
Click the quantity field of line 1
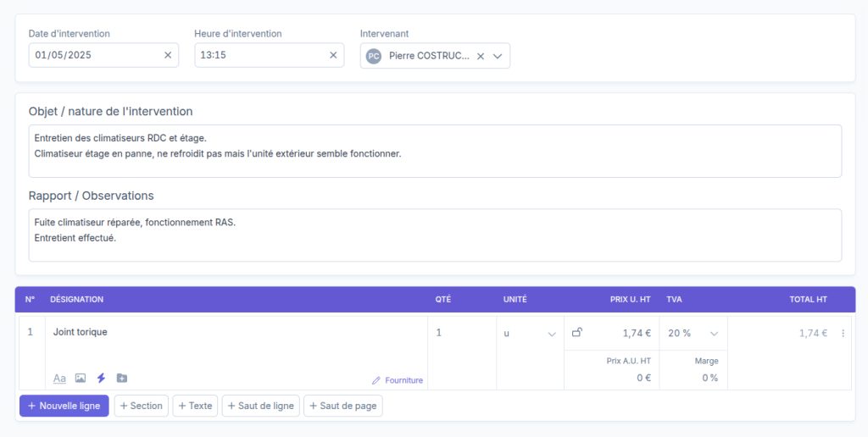(x=461, y=333)
